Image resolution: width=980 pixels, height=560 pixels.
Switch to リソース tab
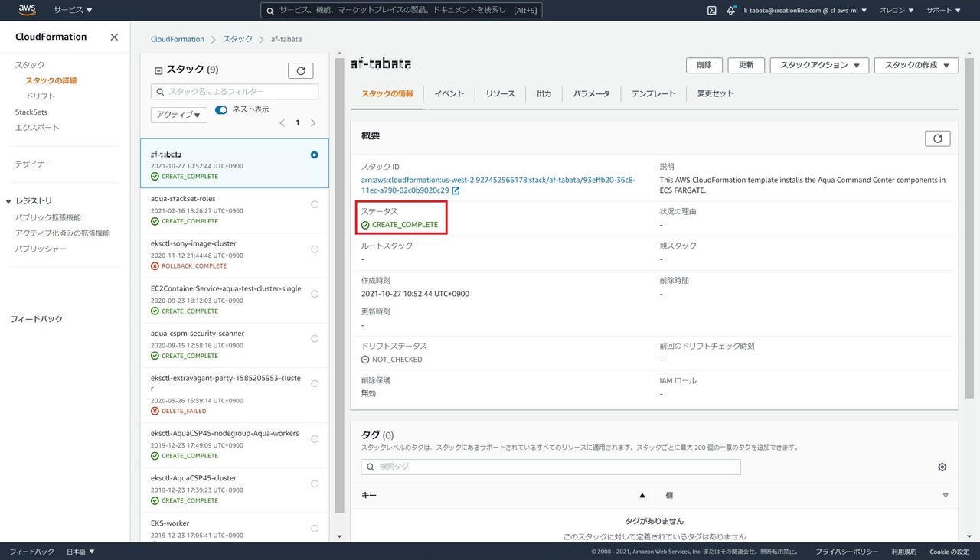coord(500,93)
